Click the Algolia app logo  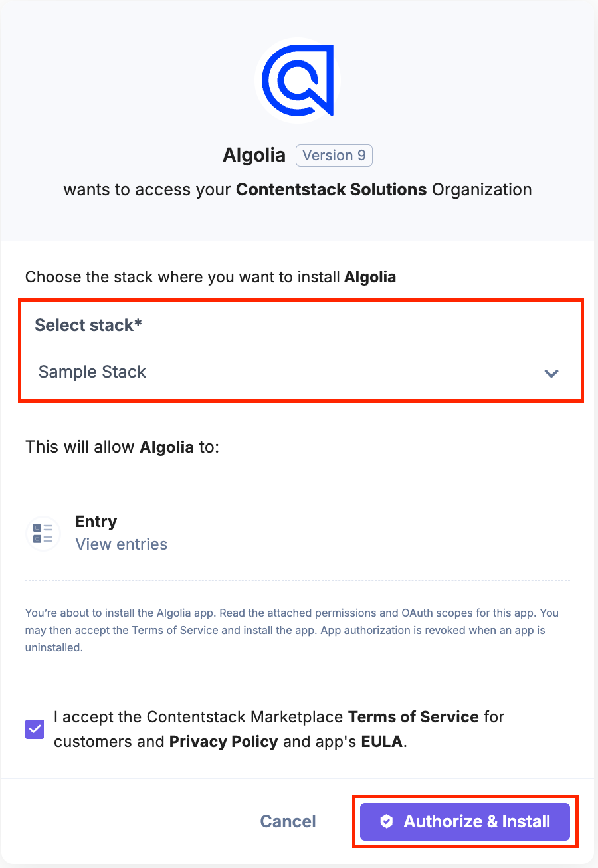click(297, 80)
